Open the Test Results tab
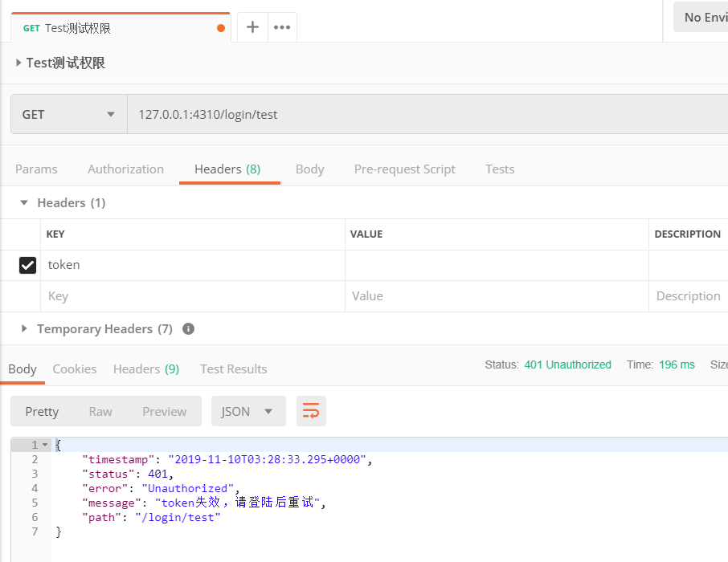This screenshot has width=728, height=562. coord(233,369)
